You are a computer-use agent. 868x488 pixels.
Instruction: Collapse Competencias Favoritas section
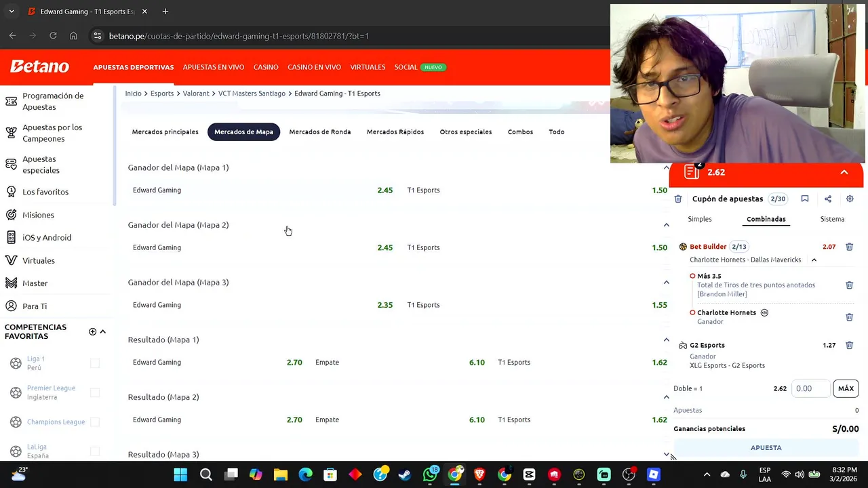coord(103,331)
